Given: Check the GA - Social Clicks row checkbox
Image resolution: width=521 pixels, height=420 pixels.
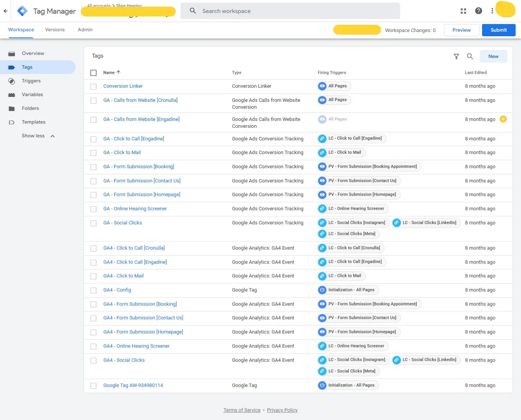Looking at the screenshot, I should coord(93,223).
